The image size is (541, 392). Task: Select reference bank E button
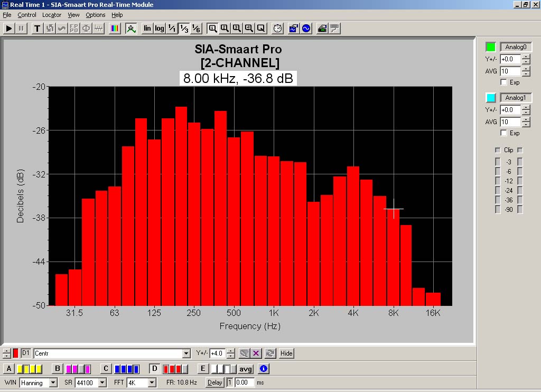click(203, 369)
